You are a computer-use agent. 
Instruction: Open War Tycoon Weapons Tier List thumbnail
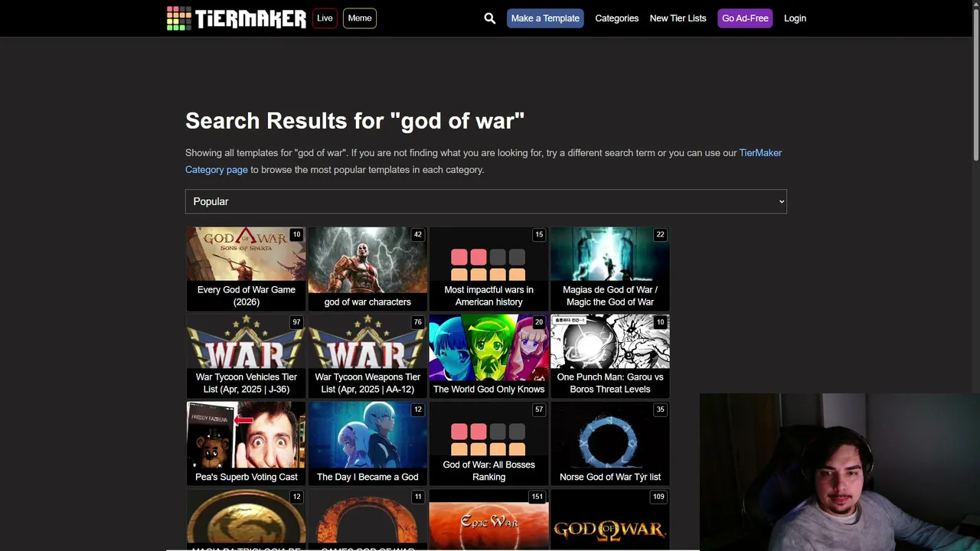(367, 341)
